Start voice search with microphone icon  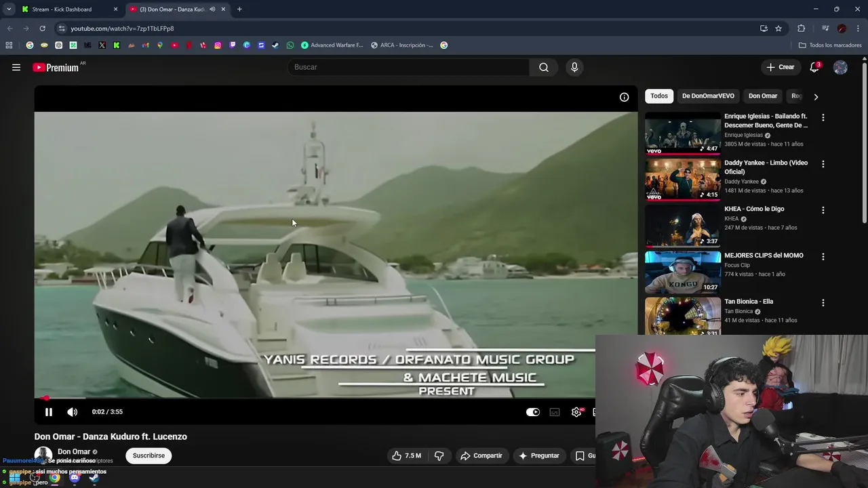coord(574,67)
